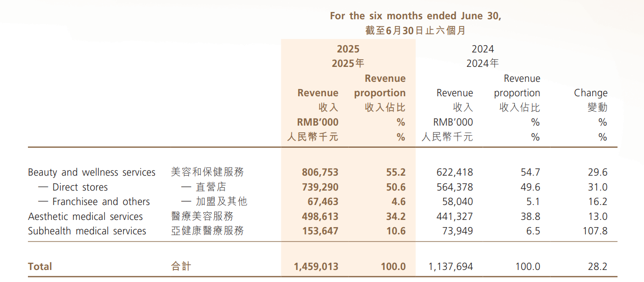Select the 'Direct stores' sub-row label
644x282 pixels.
(x=80, y=187)
